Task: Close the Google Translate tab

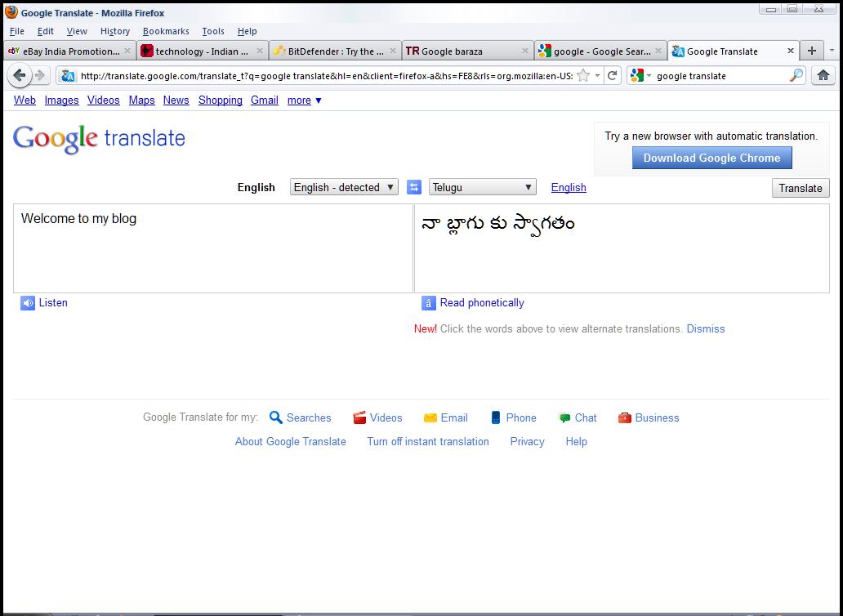Action: 791,51
